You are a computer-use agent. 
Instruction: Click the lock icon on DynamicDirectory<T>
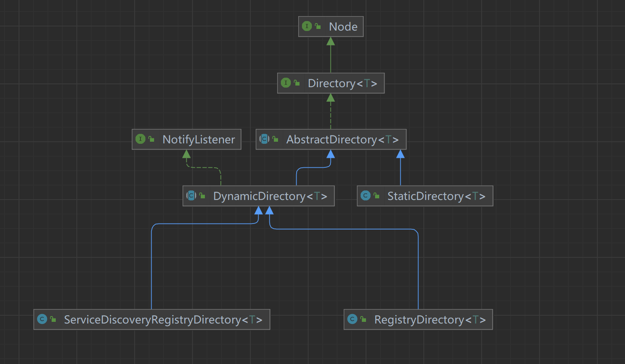point(202,195)
